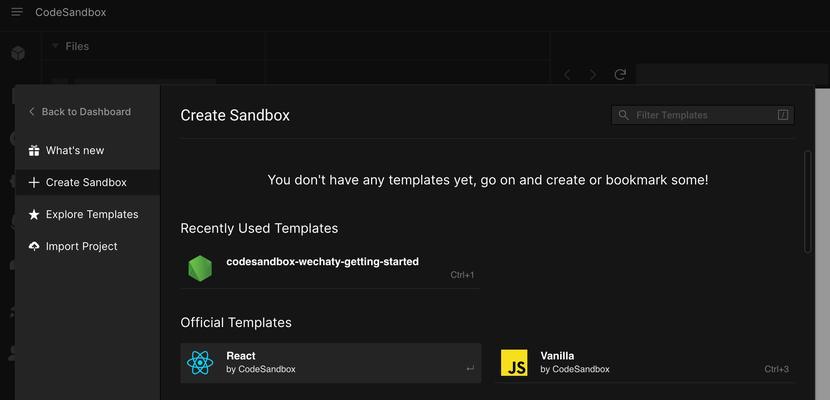Click the React atom logo icon
830x400 pixels.
(x=200, y=362)
